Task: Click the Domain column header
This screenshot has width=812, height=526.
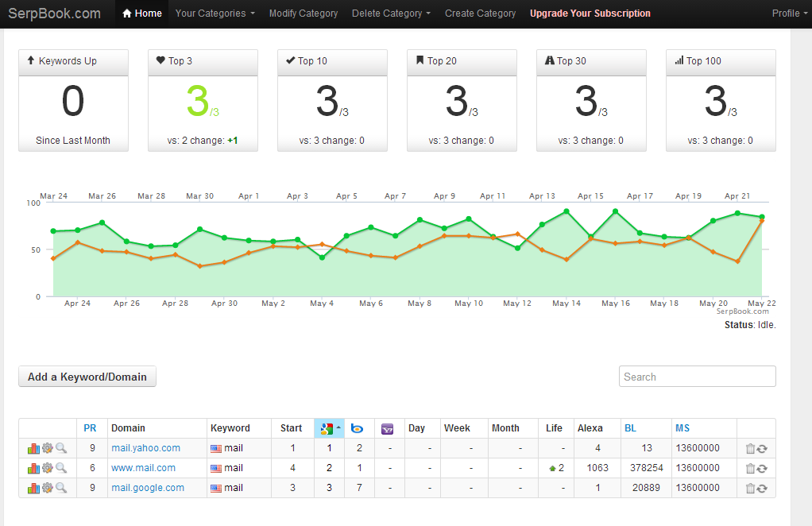Action: coord(128,428)
